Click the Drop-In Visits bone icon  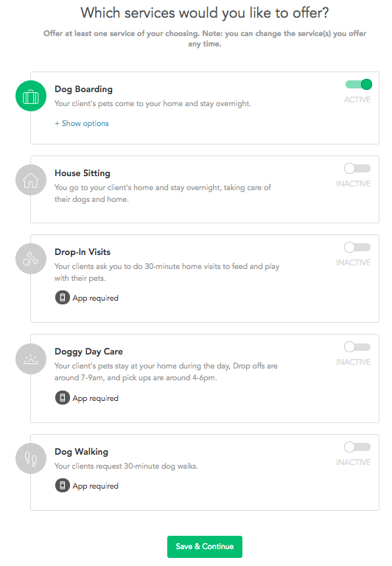point(31,259)
